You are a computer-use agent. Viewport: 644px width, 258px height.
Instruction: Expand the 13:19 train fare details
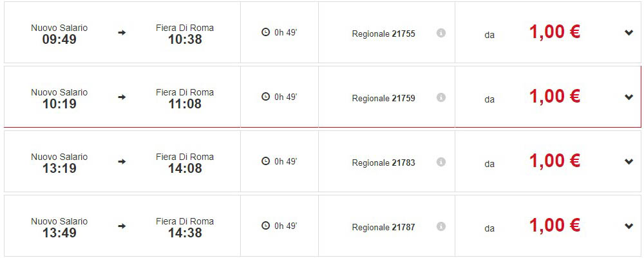pyautogui.click(x=629, y=162)
